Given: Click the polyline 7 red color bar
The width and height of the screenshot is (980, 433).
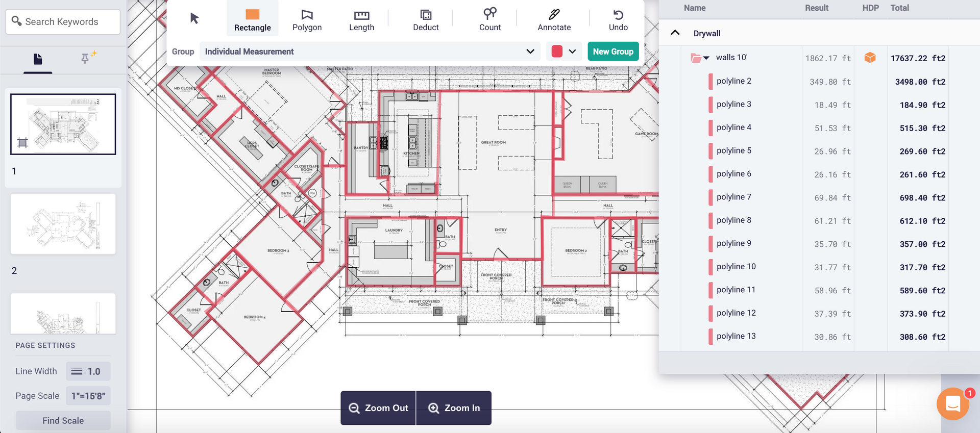Looking at the screenshot, I should [710, 197].
